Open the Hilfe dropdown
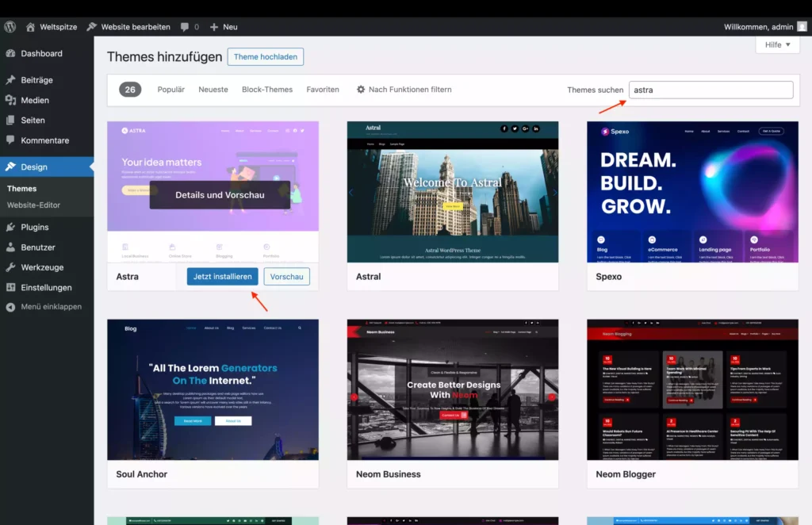This screenshot has width=812, height=525. [x=777, y=44]
